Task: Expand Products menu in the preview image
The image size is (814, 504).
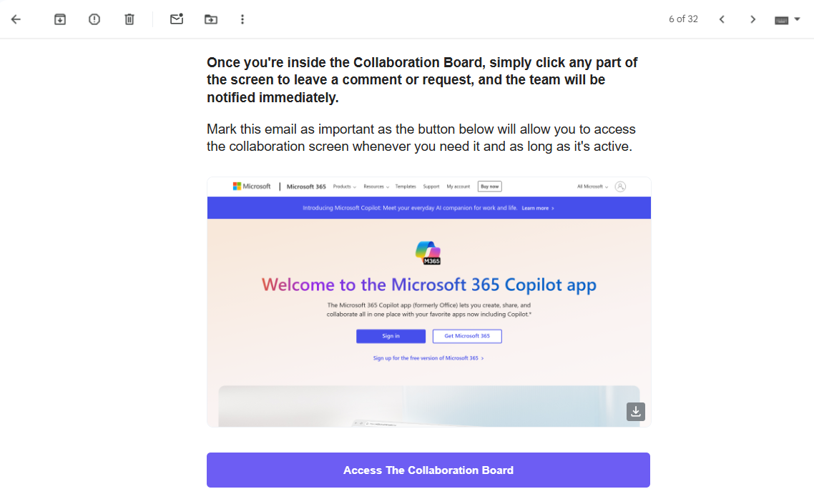Action: [344, 187]
